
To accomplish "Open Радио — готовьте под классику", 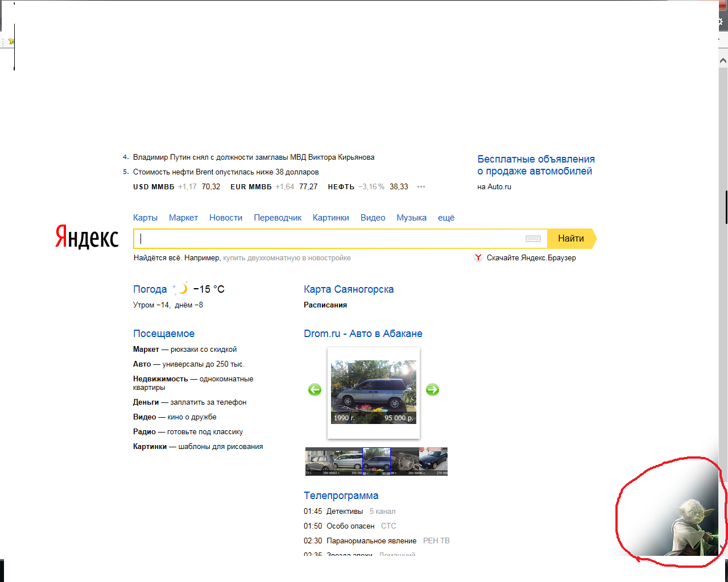I will [x=188, y=432].
